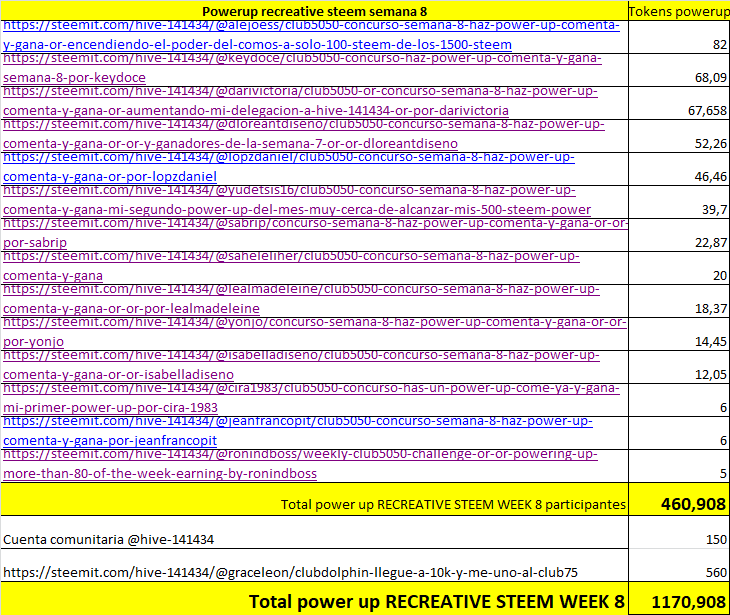Open the @lealmadeleine contest post link
Screen dimensions: 730x615
[x=301, y=299]
